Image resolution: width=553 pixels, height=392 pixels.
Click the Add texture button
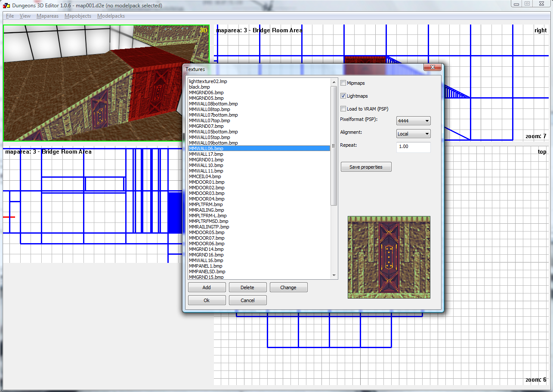coord(207,287)
